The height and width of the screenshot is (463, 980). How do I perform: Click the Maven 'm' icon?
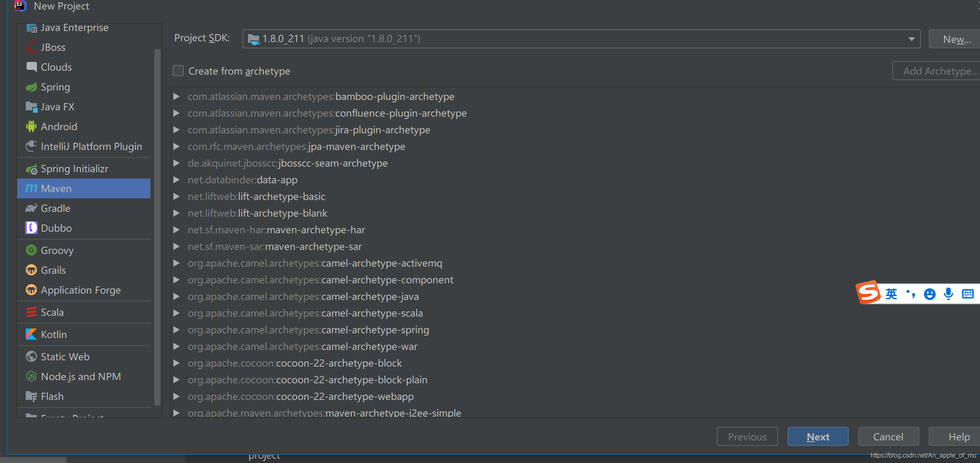[31, 188]
